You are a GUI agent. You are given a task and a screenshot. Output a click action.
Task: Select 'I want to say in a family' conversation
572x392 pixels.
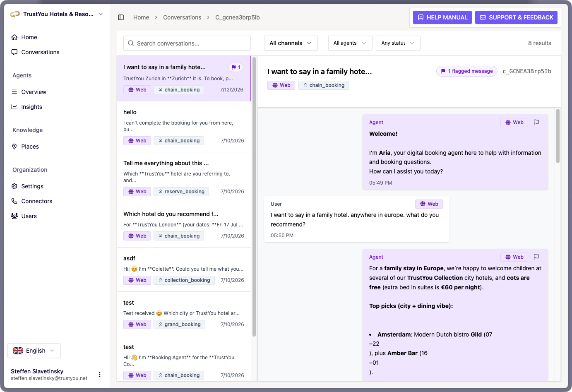(184, 79)
